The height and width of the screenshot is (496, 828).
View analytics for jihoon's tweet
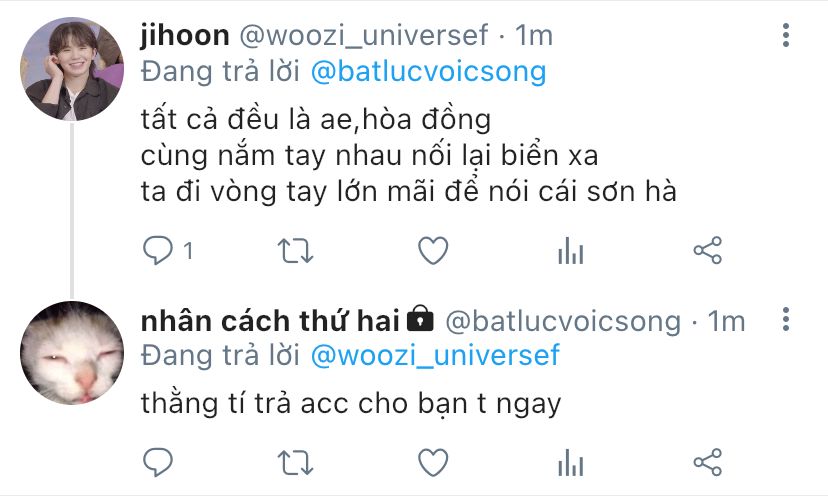click(570, 250)
